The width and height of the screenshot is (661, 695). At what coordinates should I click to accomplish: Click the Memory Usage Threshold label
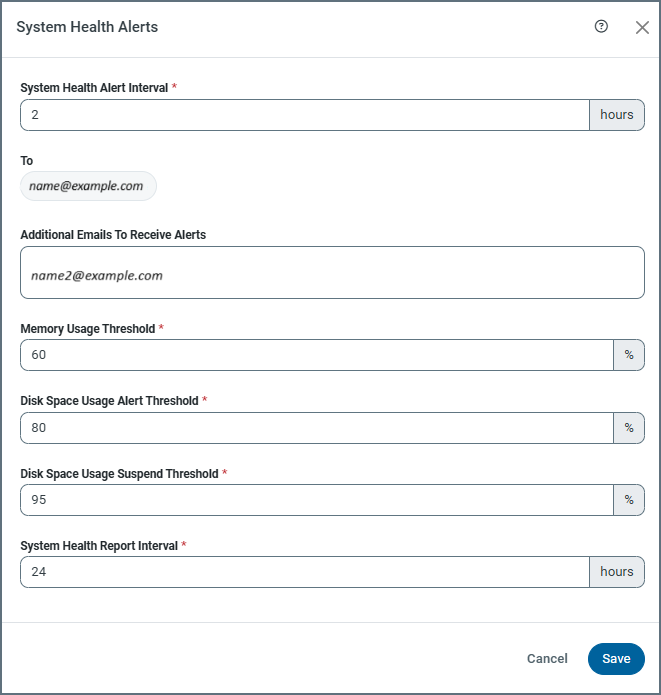88,329
